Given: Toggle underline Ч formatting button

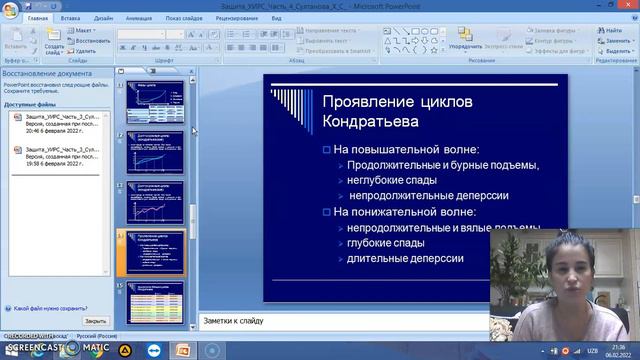Looking at the screenshot, I should tap(144, 48).
